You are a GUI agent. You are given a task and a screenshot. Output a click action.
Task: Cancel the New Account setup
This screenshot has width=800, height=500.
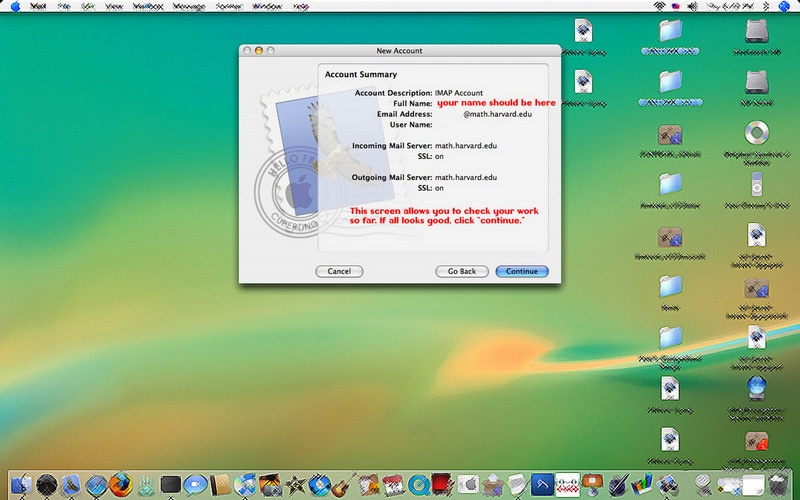click(x=339, y=271)
